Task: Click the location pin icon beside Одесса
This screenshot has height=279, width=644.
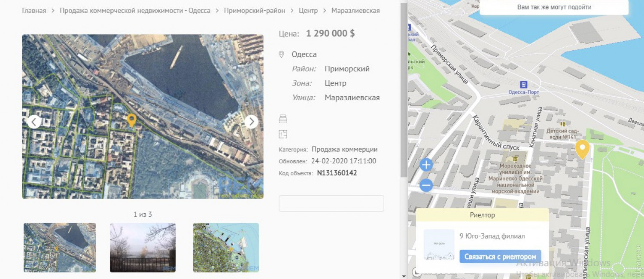Action: click(x=282, y=55)
